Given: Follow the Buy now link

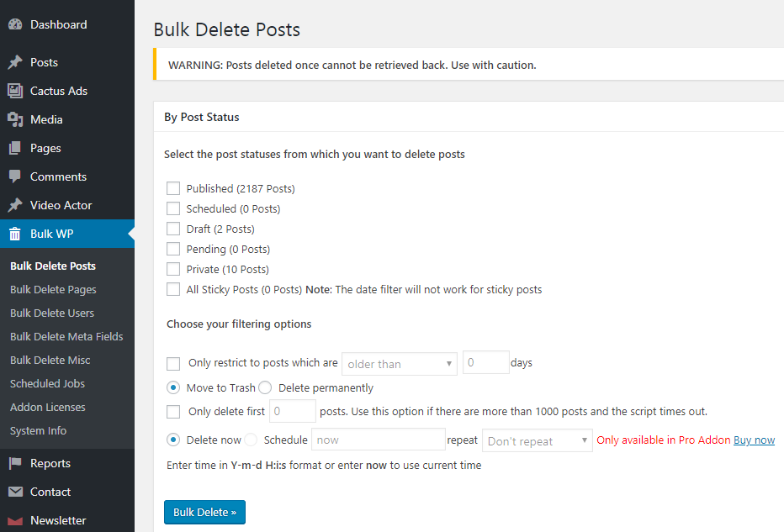Looking at the screenshot, I should pyautogui.click(x=754, y=440).
